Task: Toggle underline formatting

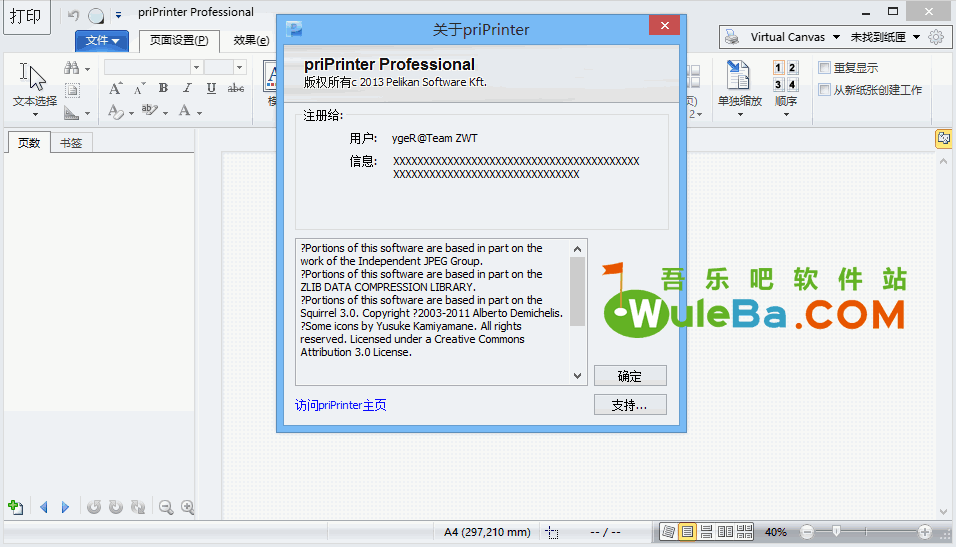Action: [x=211, y=88]
